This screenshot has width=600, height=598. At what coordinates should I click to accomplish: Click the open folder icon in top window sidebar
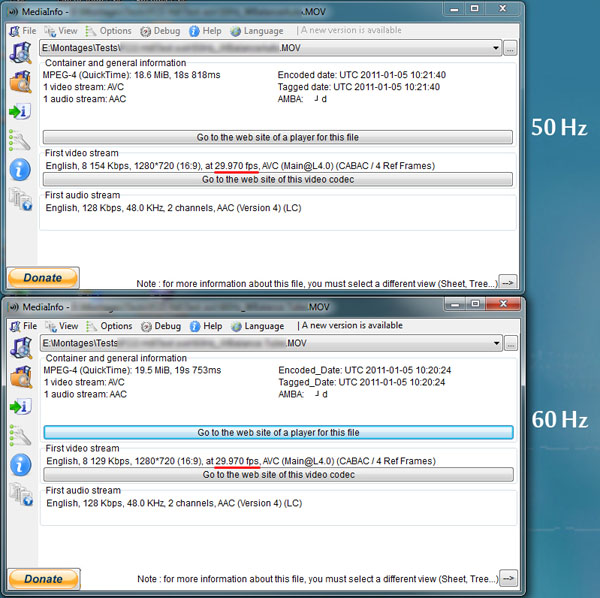point(21,81)
